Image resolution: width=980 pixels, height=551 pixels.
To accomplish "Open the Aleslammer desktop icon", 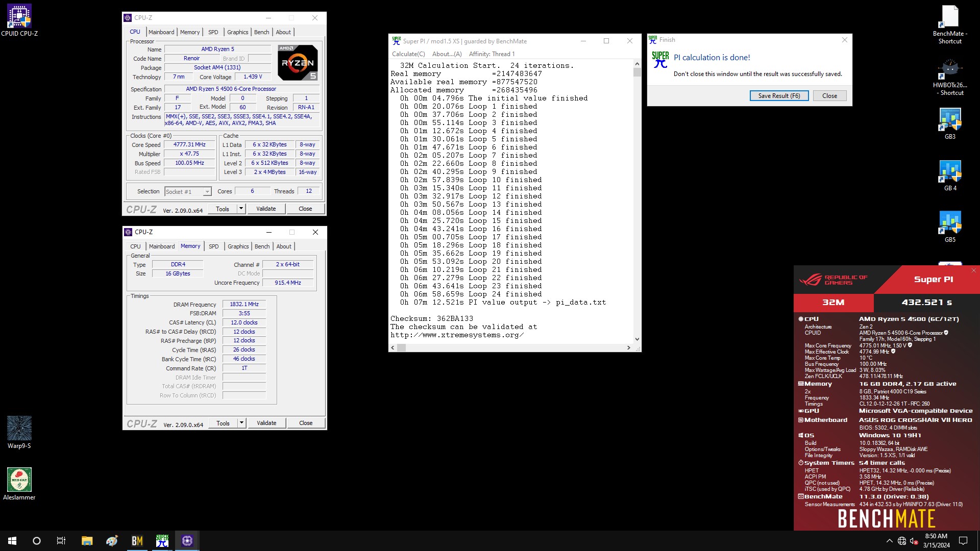I will click(x=19, y=484).
